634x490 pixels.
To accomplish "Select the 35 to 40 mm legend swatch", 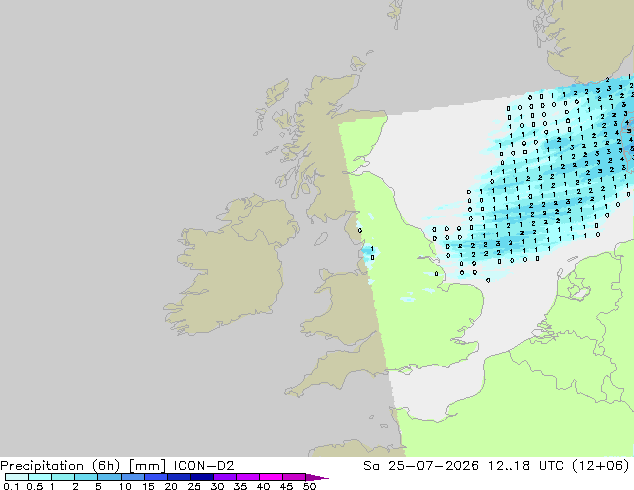I will [247, 477].
